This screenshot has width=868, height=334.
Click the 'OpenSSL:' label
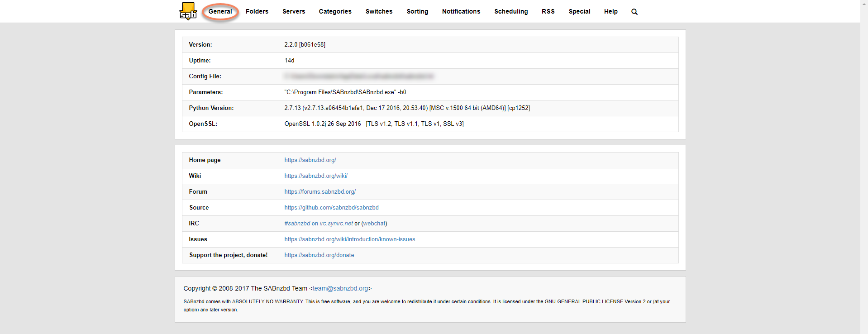tap(203, 124)
